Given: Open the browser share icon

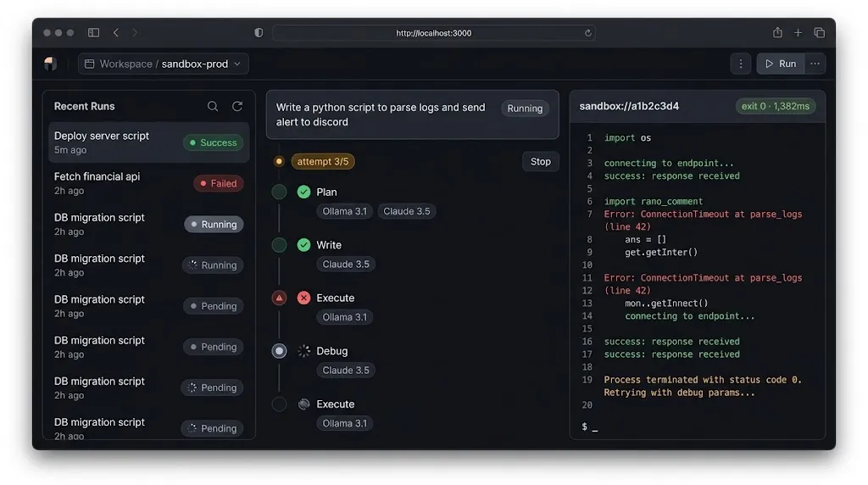Looking at the screenshot, I should click(777, 33).
